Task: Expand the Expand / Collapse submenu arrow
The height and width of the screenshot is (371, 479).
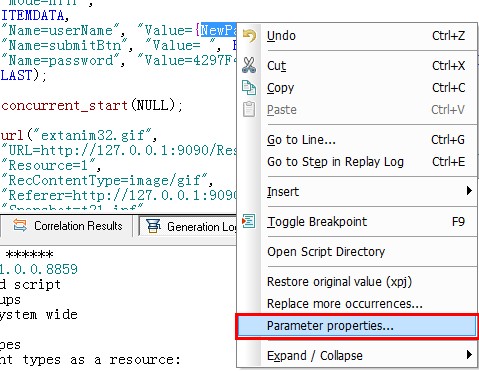Action: 469,355
